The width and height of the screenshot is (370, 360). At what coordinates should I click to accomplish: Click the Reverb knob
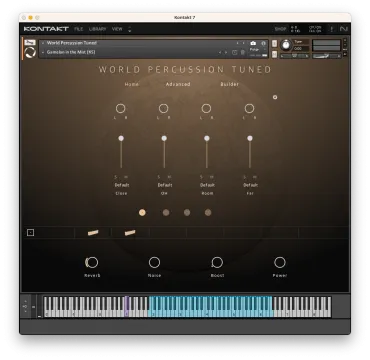click(x=92, y=263)
